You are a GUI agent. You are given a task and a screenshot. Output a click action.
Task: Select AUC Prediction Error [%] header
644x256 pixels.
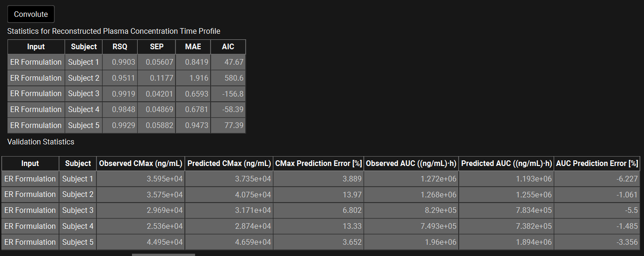pyautogui.click(x=597, y=163)
